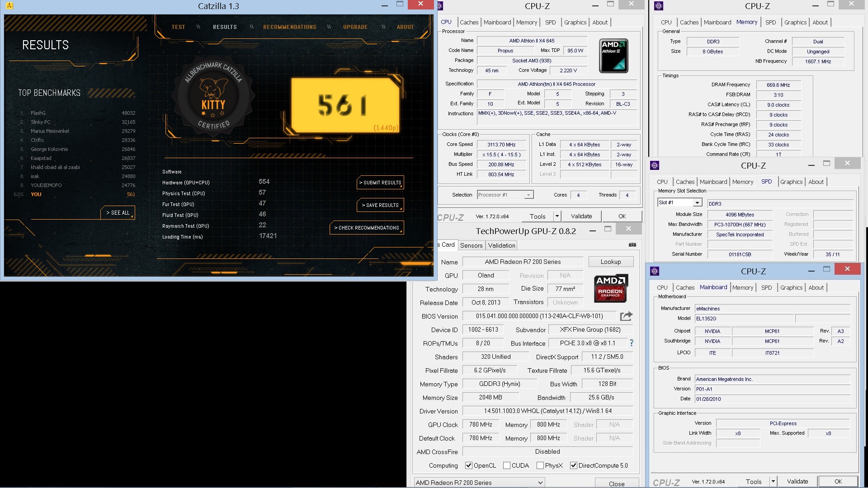Image resolution: width=868 pixels, height=488 pixels.
Task: Click the Memory CPU-Z window title icon
Action: click(x=659, y=6)
